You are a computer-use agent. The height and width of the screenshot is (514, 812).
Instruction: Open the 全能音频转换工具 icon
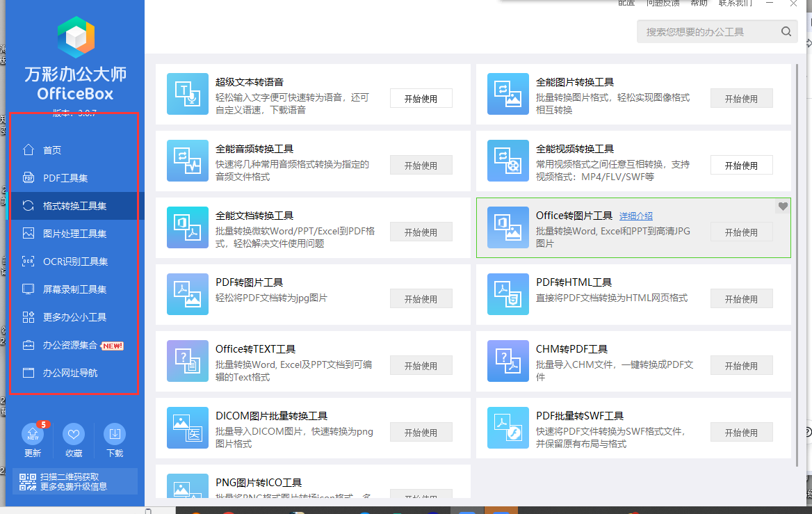188,161
